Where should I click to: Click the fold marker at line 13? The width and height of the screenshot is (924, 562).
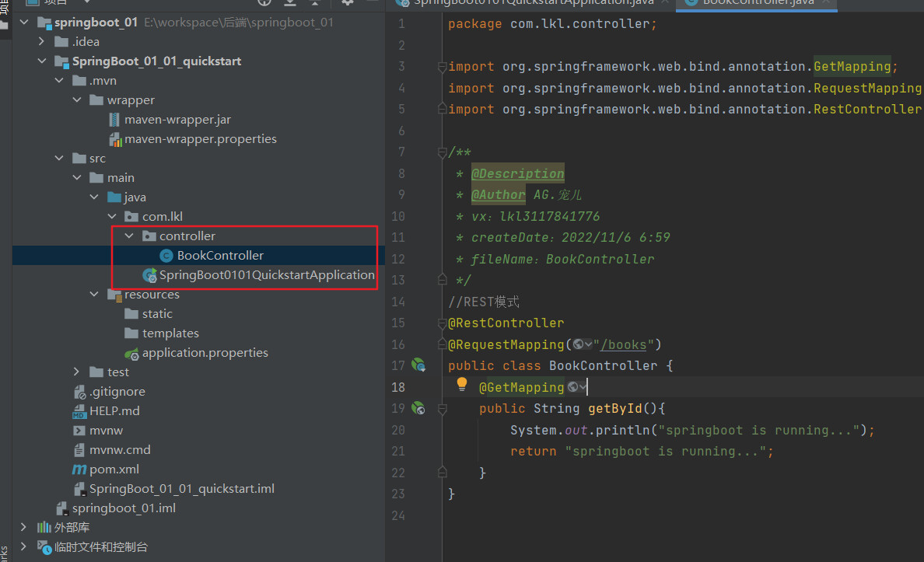pos(442,280)
